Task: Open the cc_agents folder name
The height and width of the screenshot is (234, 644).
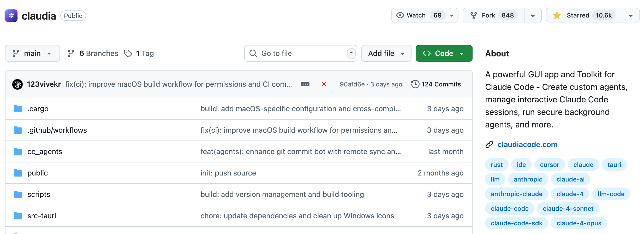Action: click(x=45, y=151)
